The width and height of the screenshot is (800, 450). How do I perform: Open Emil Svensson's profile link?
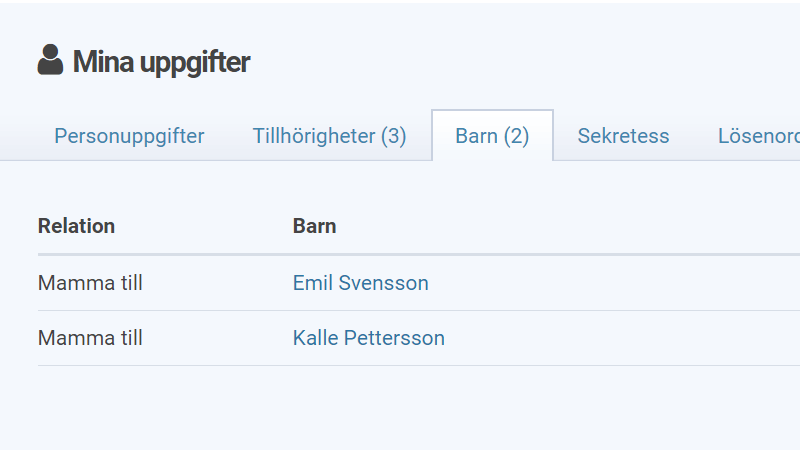[360, 283]
